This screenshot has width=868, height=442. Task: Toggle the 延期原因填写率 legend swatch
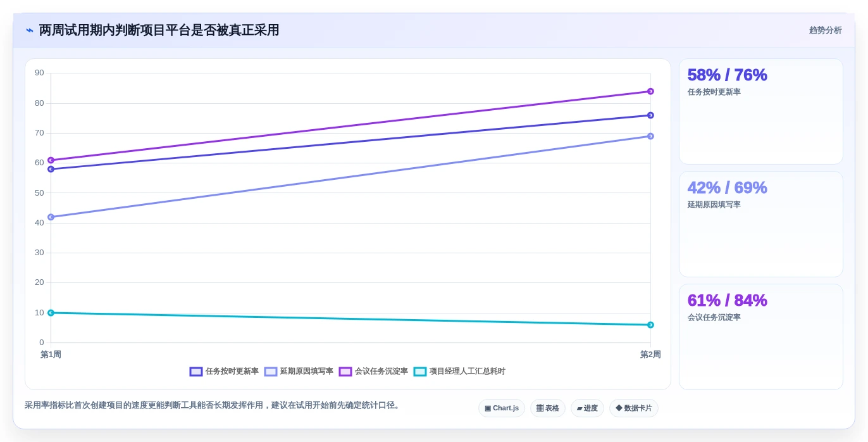tap(271, 372)
